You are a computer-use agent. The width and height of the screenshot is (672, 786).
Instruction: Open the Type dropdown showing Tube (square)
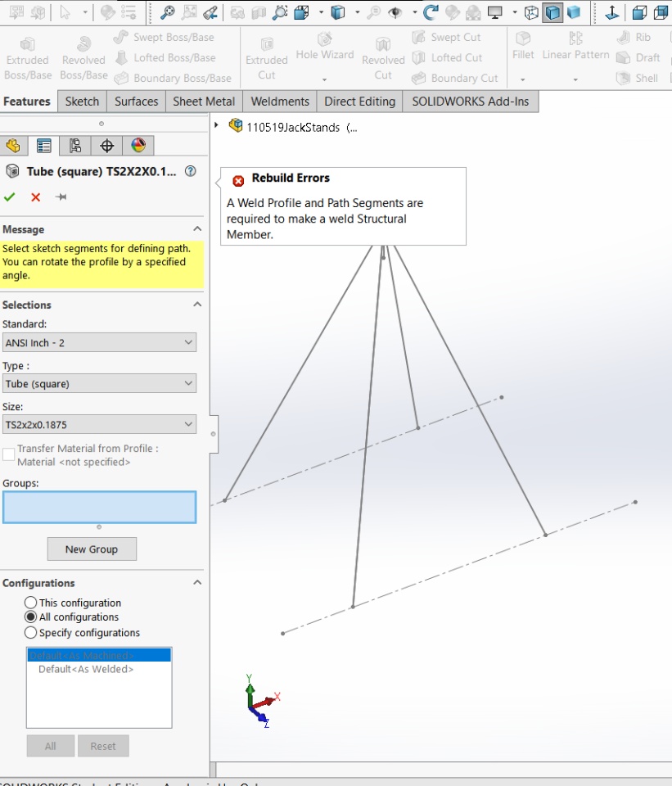coord(99,384)
